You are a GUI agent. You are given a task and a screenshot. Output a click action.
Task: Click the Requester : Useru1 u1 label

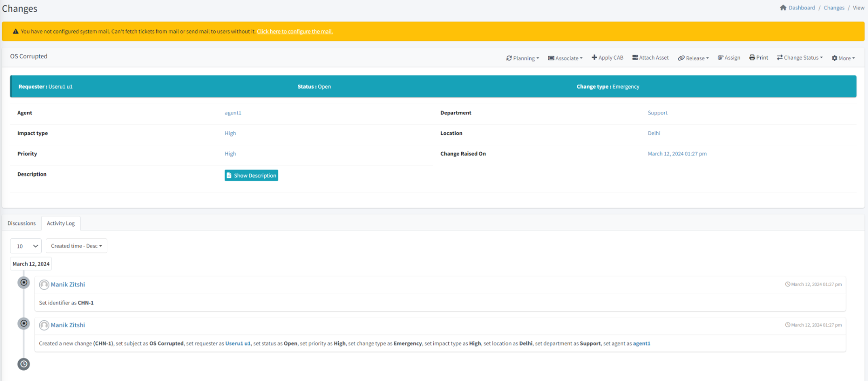[x=45, y=86]
